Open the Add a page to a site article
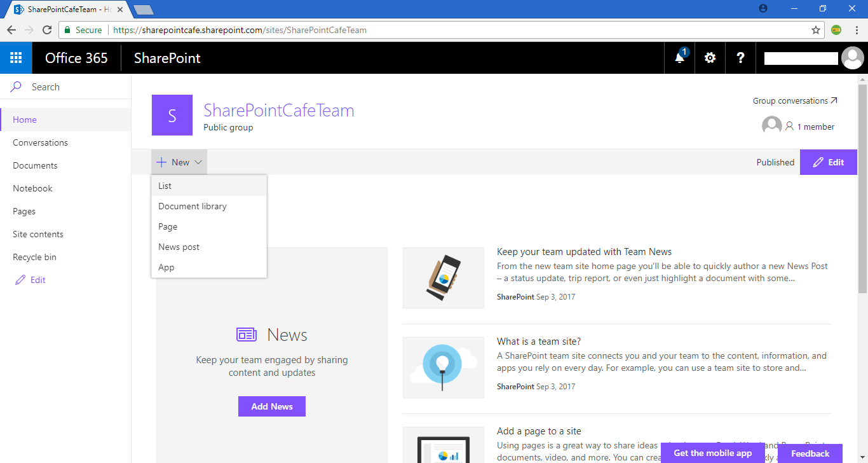This screenshot has width=868, height=463. click(539, 431)
